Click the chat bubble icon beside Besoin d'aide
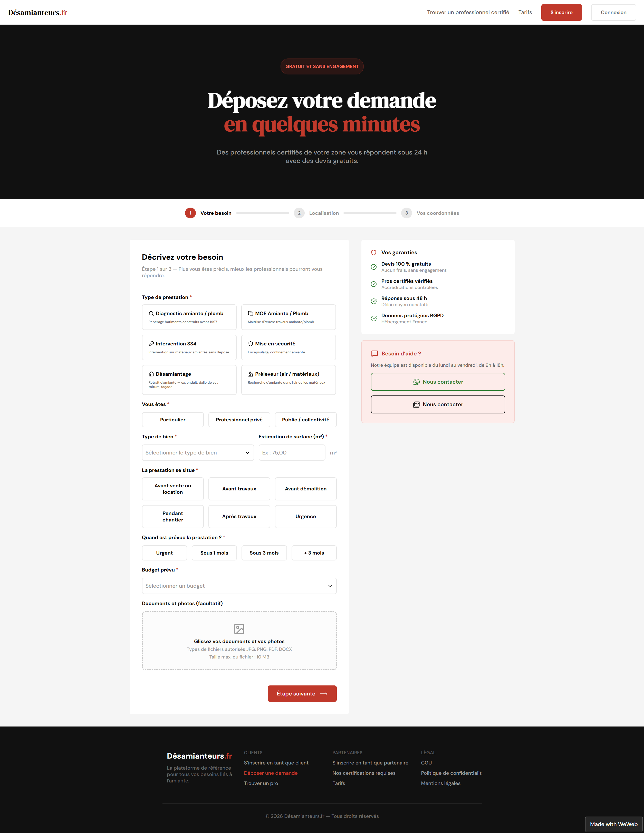This screenshot has width=644, height=833. coord(375,354)
